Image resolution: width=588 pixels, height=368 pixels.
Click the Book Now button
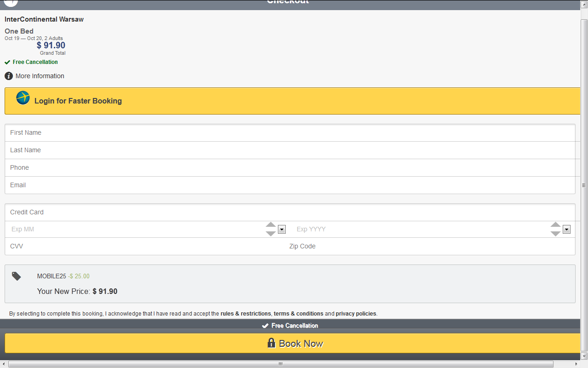coord(293,343)
